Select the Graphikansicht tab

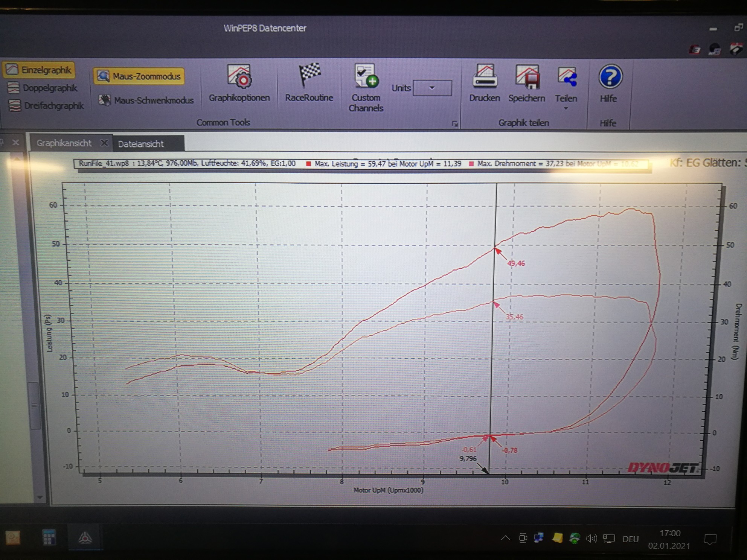64,143
